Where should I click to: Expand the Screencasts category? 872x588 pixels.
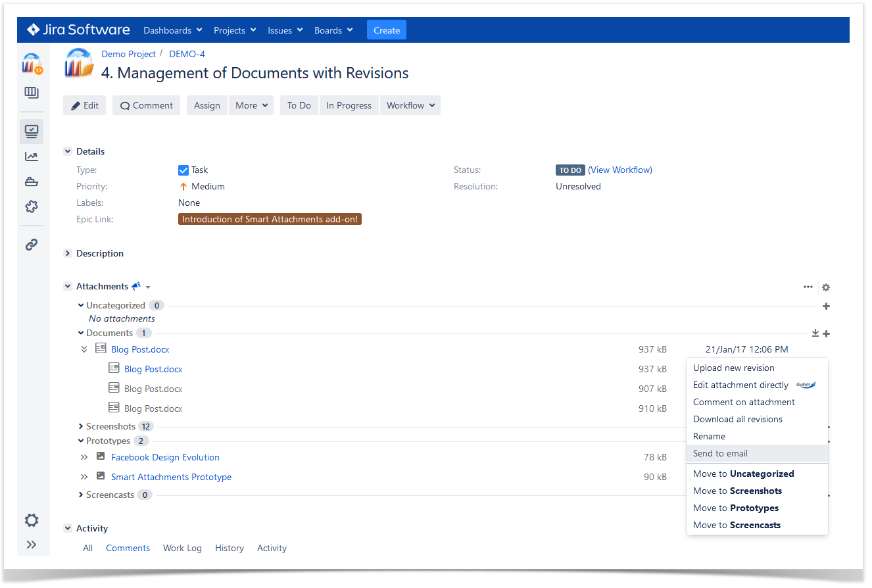81,495
